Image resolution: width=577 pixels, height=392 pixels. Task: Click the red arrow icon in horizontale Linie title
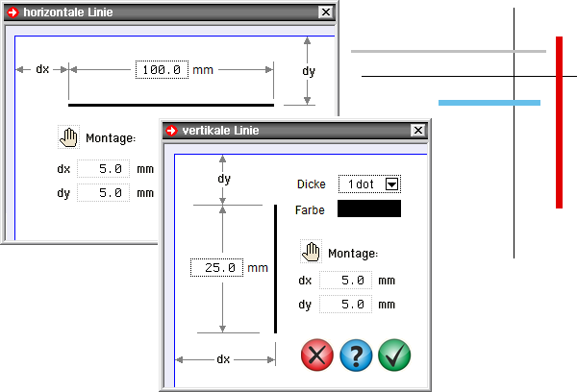click(13, 12)
